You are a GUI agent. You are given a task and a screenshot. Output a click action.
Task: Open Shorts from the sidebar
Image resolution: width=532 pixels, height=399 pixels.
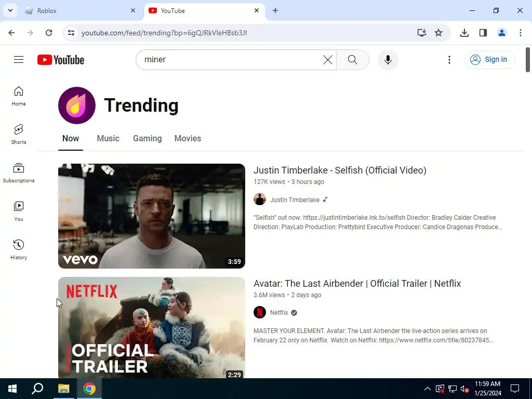click(x=19, y=135)
